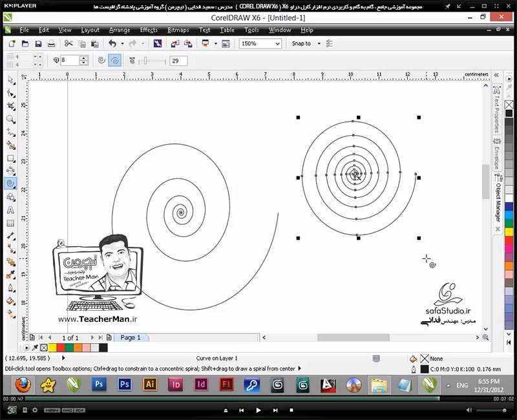Image resolution: width=517 pixels, height=420 pixels.
Task: Open the zoom level 150% dropdown
Action: (277, 43)
